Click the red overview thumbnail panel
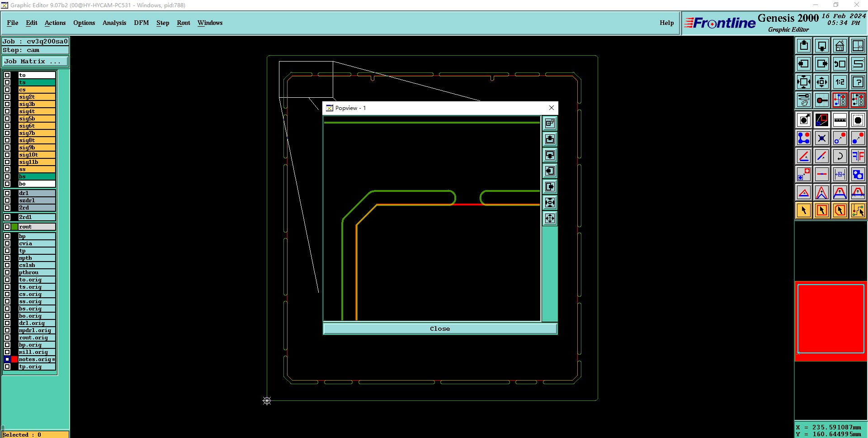868x438 pixels. click(x=831, y=321)
